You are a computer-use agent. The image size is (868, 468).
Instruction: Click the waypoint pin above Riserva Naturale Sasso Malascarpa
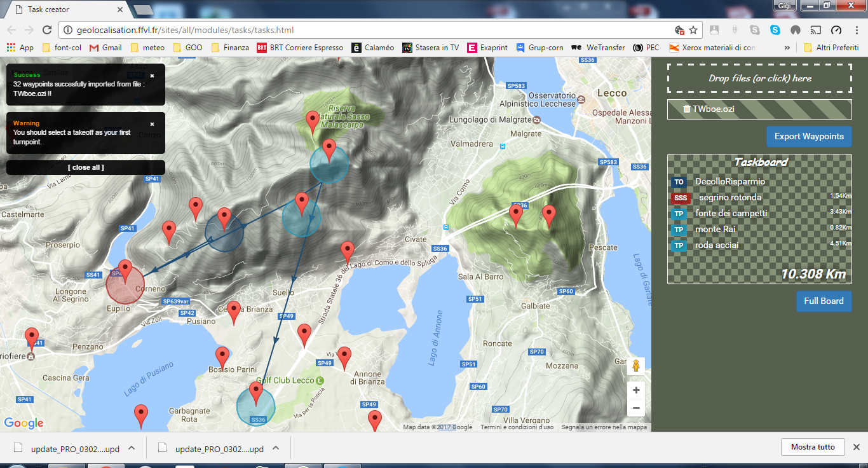[x=313, y=121]
